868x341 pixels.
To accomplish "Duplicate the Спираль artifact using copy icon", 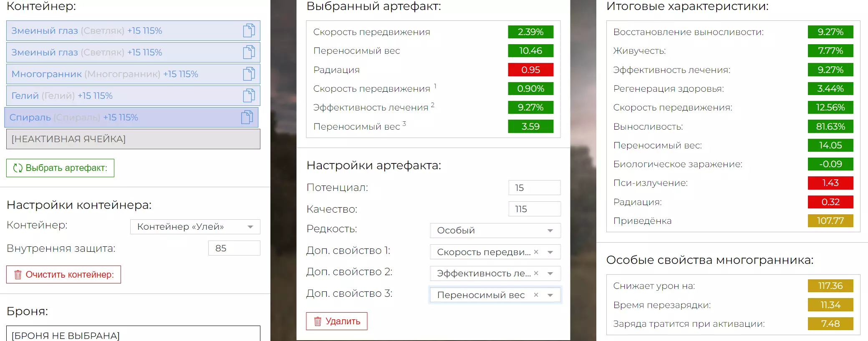I will [x=247, y=117].
